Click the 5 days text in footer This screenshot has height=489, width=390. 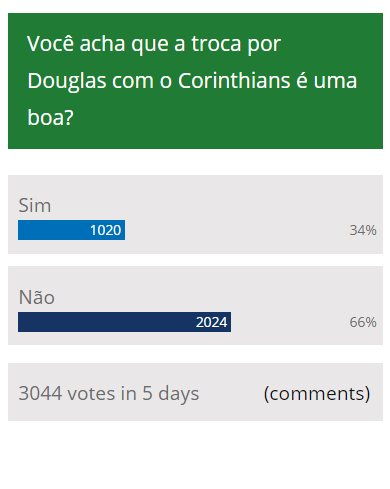pos(171,394)
